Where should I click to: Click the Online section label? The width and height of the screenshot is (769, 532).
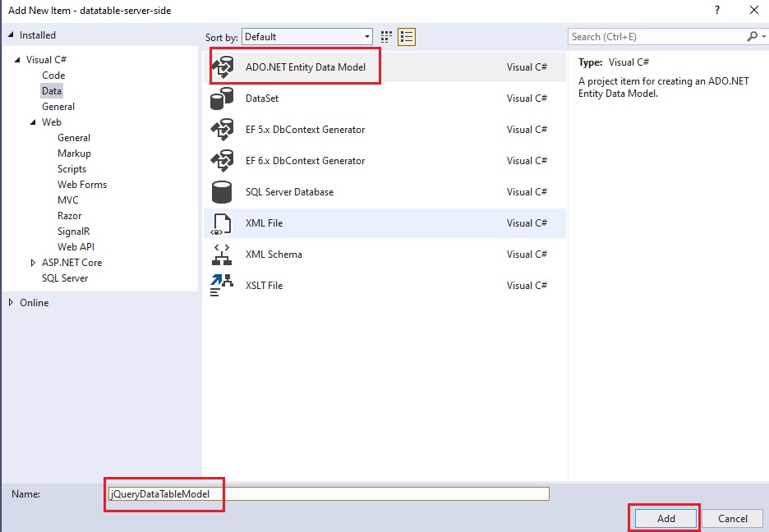point(34,303)
